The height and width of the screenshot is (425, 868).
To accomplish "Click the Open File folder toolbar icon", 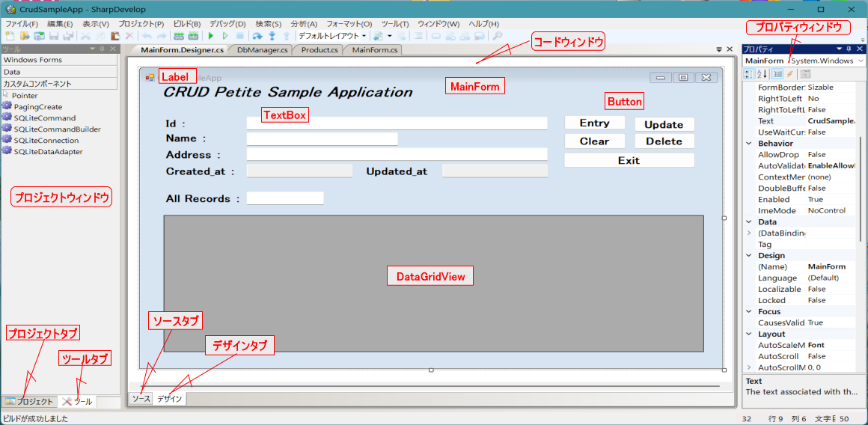I will 25,35.
